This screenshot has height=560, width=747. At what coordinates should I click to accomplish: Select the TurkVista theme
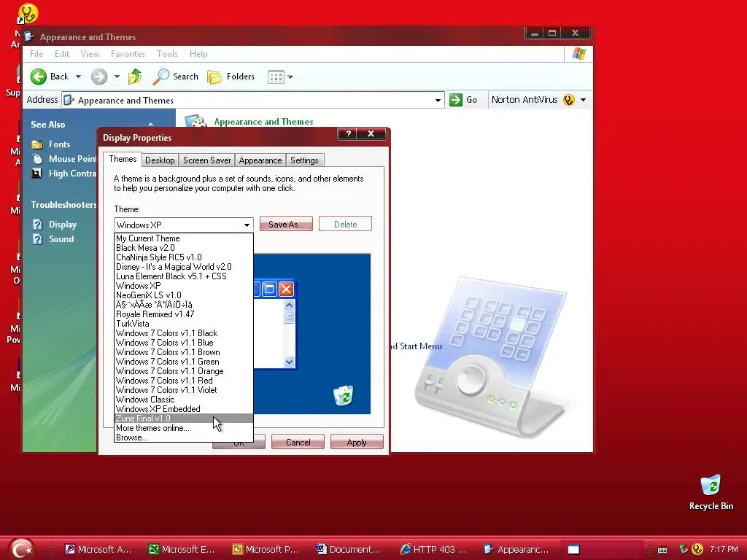tap(183, 324)
